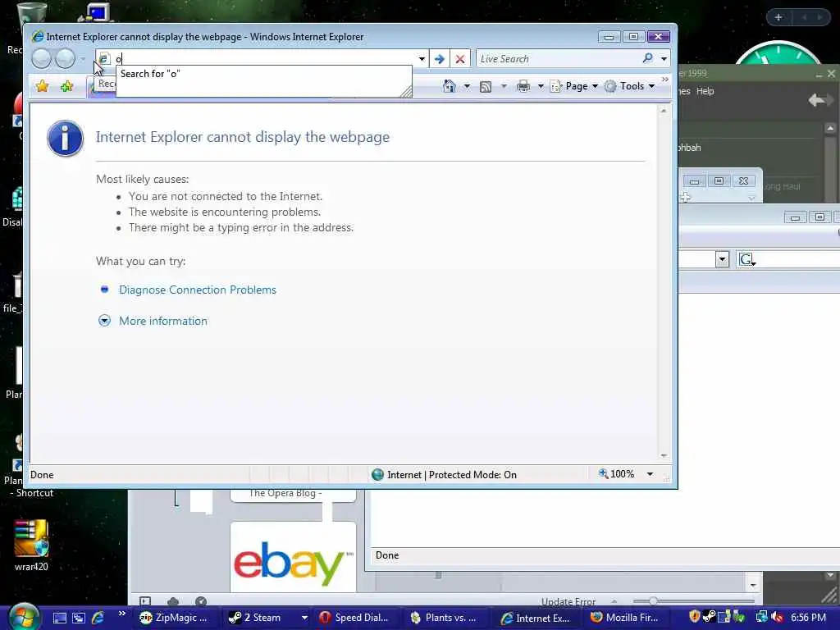Click the sidebar gadget add plus button

tap(778, 17)
